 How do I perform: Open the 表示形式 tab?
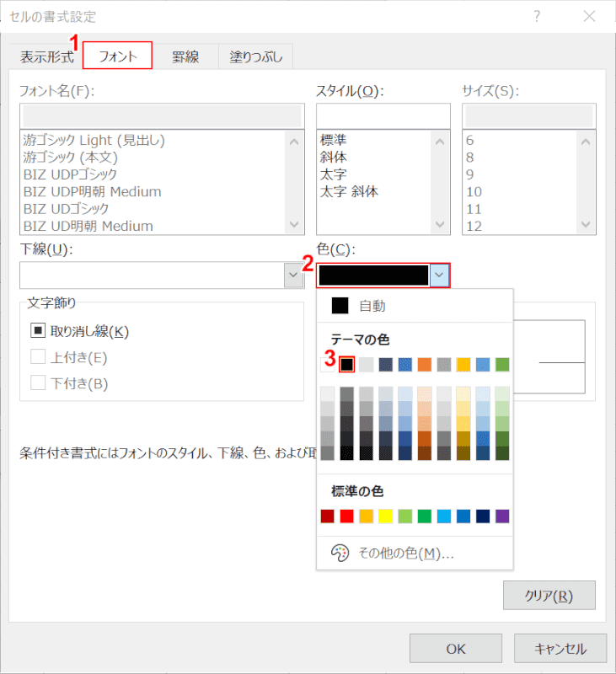coord(46,56)
